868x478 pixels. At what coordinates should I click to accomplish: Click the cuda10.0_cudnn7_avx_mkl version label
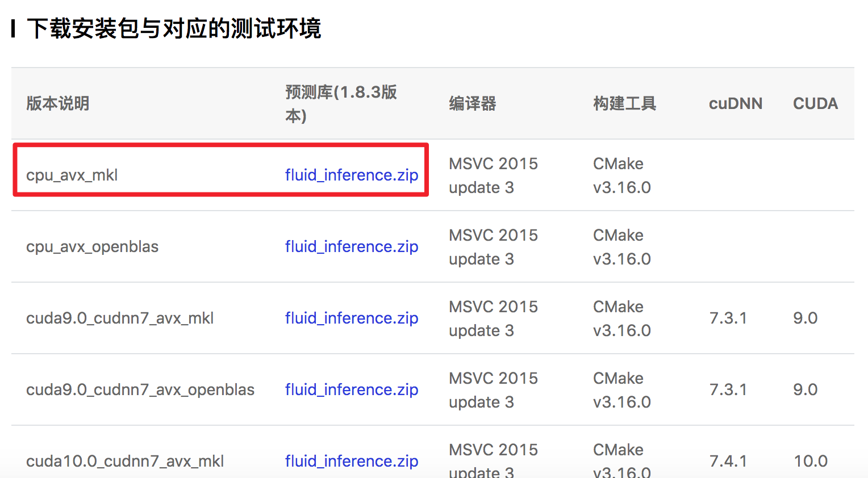[125, 461]
